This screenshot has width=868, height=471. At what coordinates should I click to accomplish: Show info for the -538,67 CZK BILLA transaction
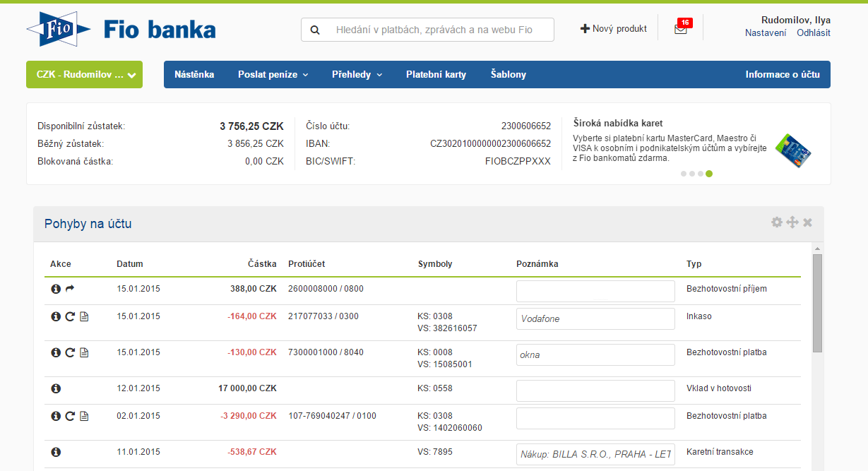coord(56,452)
